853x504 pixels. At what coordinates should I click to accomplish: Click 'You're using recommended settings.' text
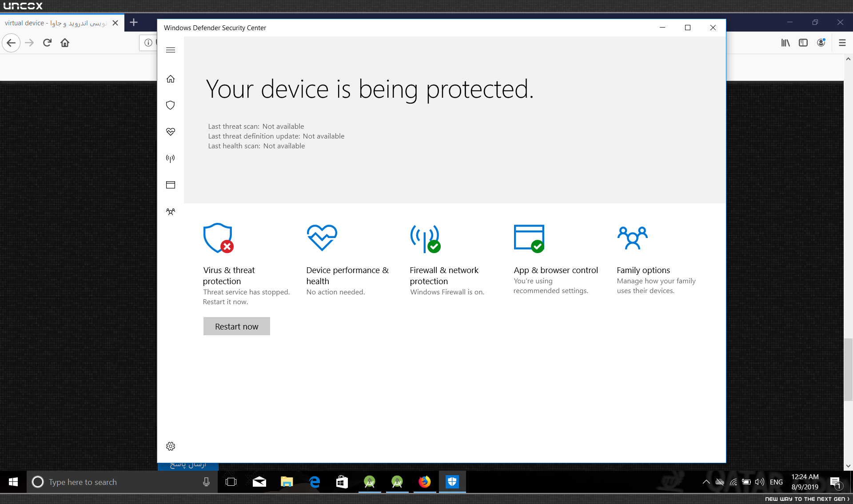click(551, 286)
